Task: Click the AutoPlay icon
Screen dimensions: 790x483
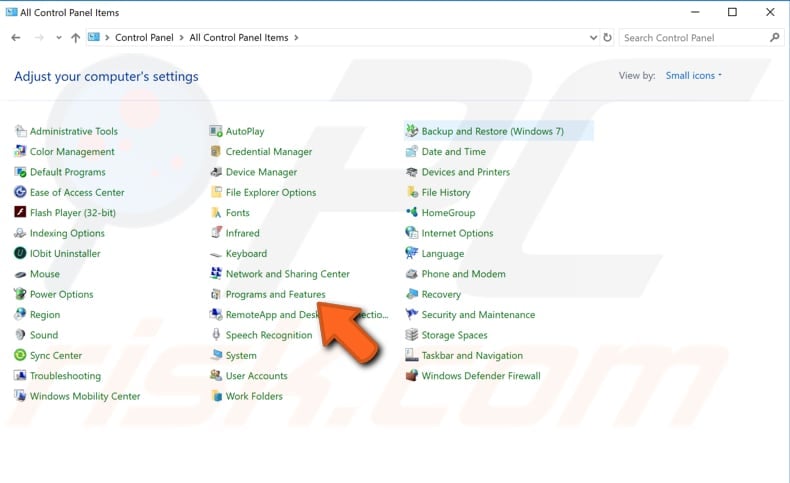Action: tap(216, 131)
